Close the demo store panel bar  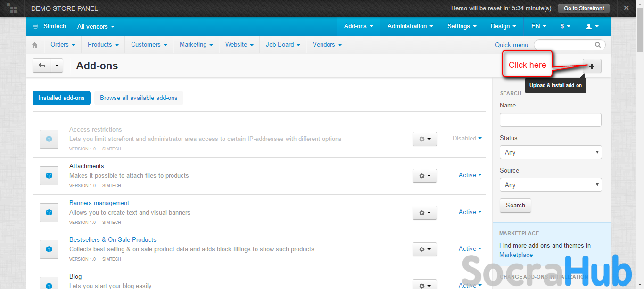click(626, 8)
